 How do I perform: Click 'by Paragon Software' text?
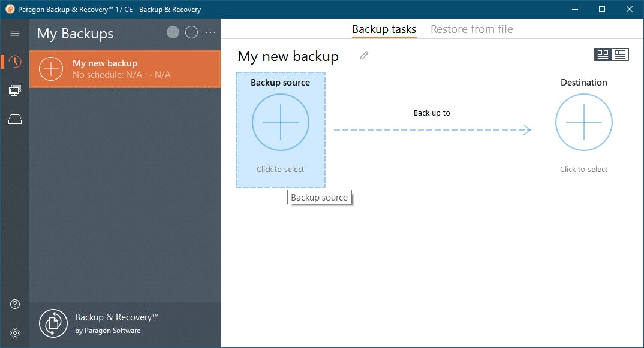click(x=107, y=331)
